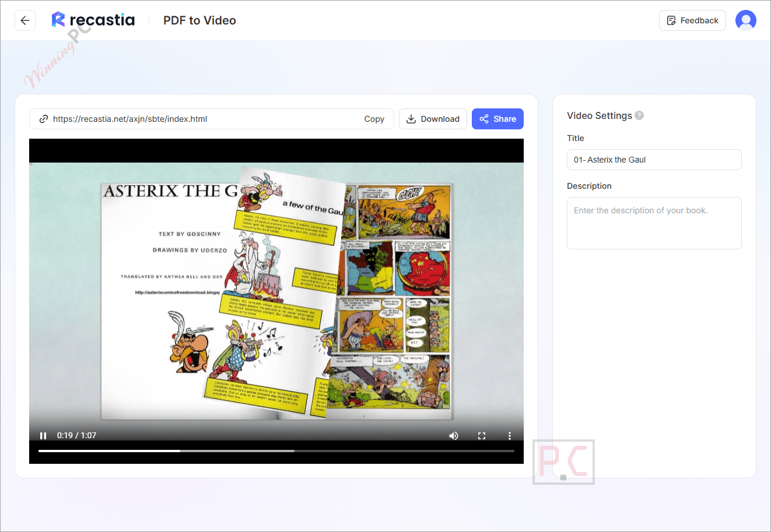The image size is (771, 532).
Task: Select the recastia.net URL text
Action: (x=130, y=119)
